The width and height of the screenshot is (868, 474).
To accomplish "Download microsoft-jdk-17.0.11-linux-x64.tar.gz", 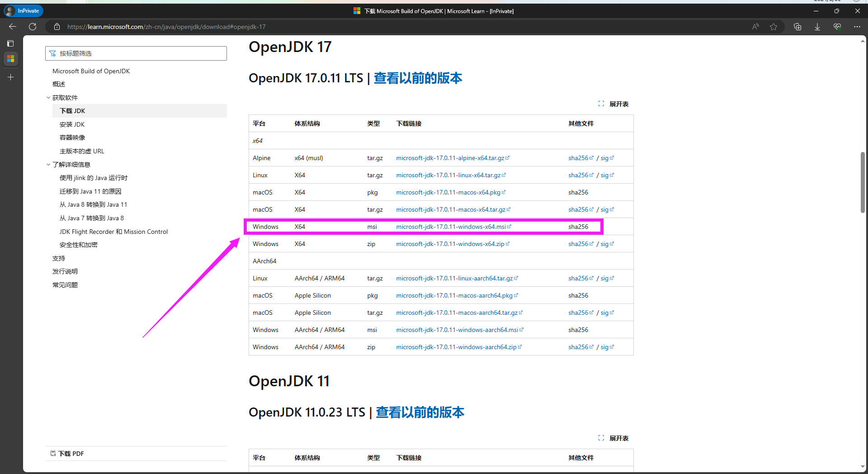I will (x=451, y=175).
